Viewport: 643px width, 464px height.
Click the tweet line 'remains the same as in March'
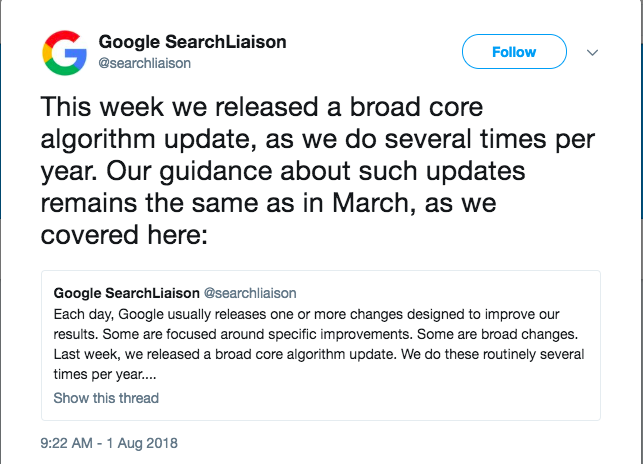(x=268, y=203)
